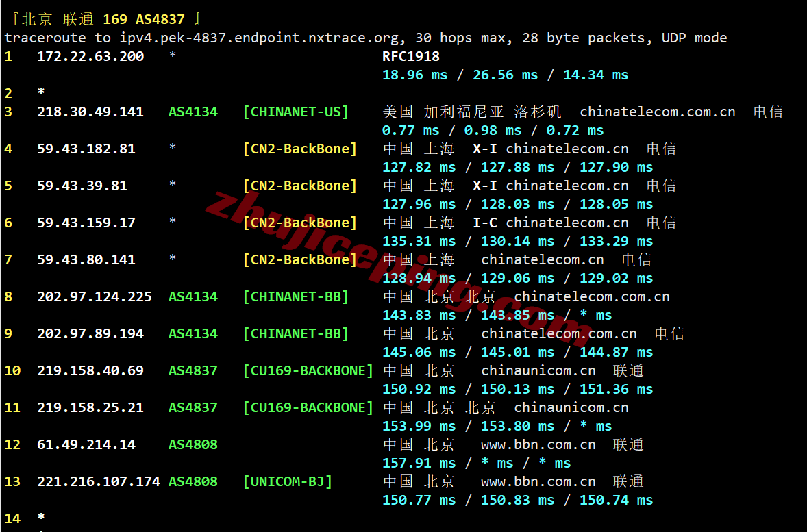Click latency 150.92 ms
The width and height of the screenshot is (807, 532).
[x=419, y=390]
